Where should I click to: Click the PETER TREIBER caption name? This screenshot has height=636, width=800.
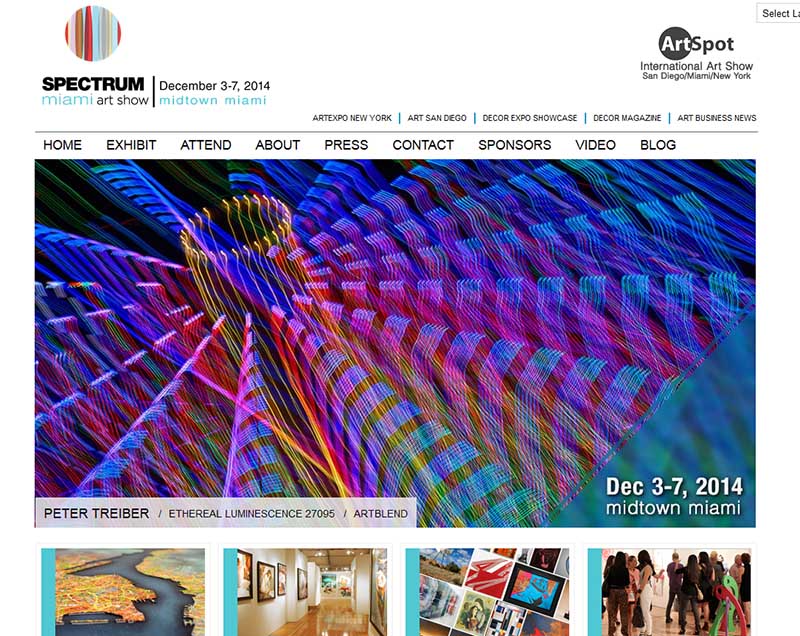click(x=96, y=514)
